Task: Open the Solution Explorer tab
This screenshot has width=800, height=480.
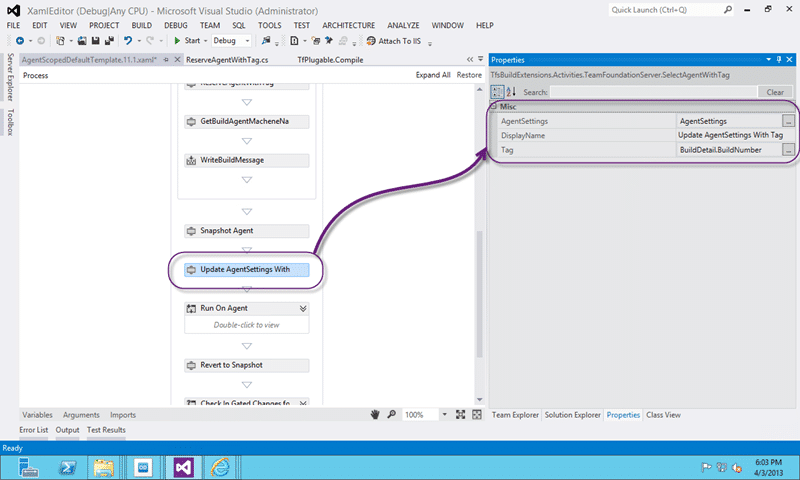Action: coord(572,415)
